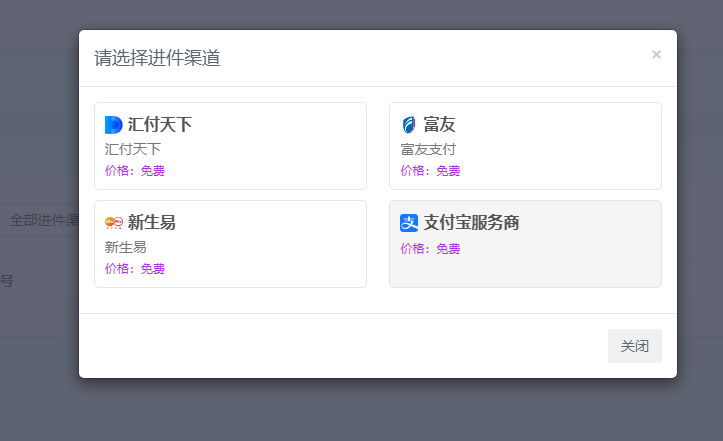Click the 支付宝服务商 card title
Image resolution: width=723 pixels, height=441 pixels.
(471, 222)
